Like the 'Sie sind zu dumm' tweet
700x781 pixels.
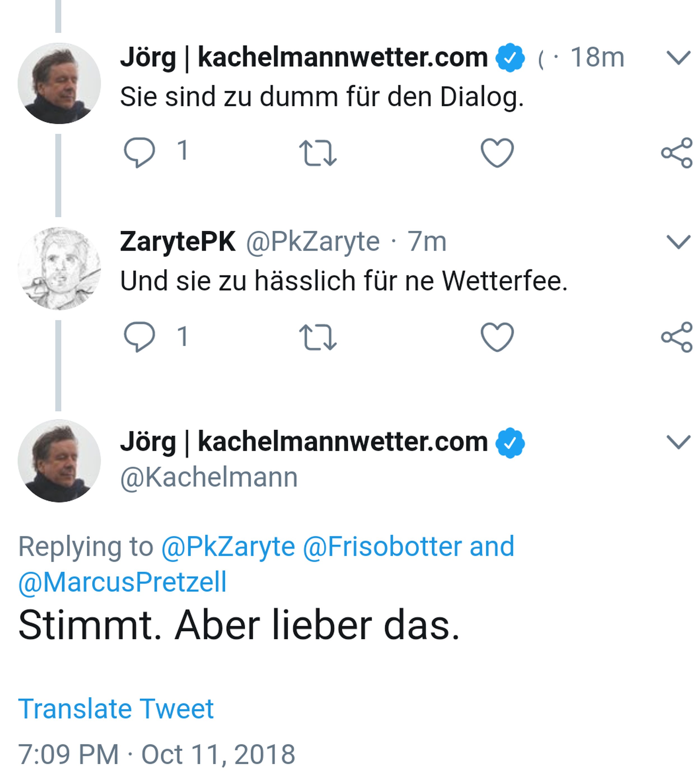[x=497, y=153]
